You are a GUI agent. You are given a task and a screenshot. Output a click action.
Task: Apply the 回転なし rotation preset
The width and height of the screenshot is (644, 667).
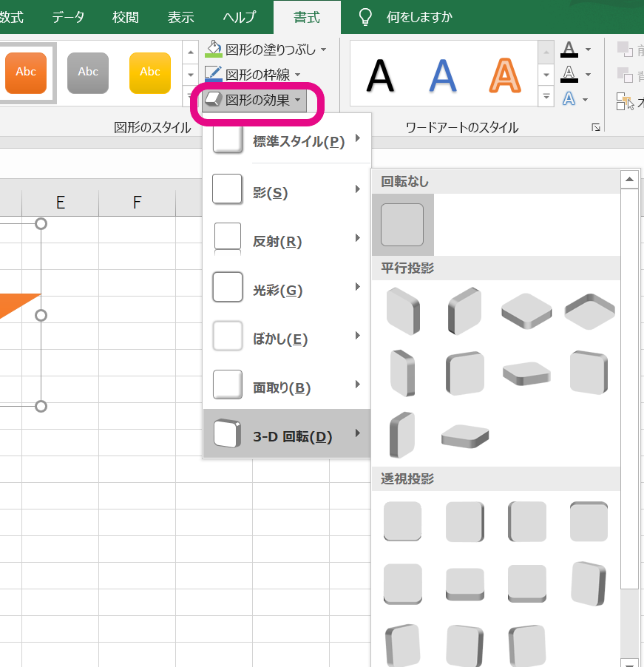pyautogui.click(x=402, y=225)
